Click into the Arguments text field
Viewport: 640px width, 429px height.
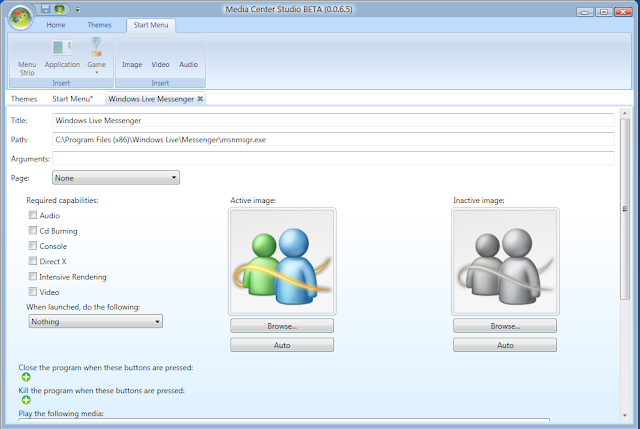pyautogui.click(x=333, y=158)
